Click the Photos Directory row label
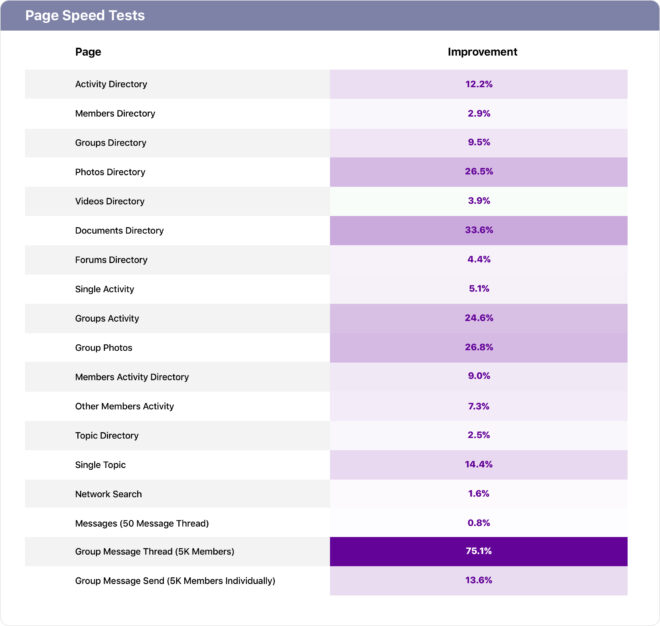This screenshot has width=660, height=626. coord(110,172)
